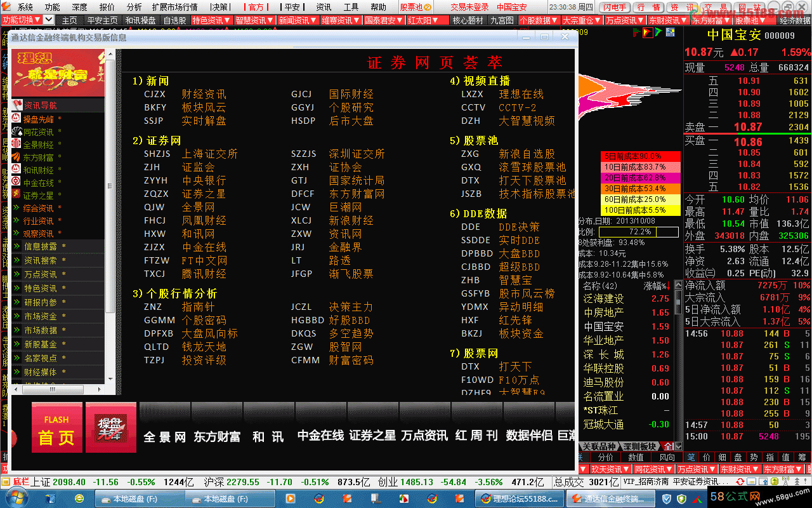
Task: Select the 分价 bottom tab
Action: pyautogui.click(x=605, y=457)
